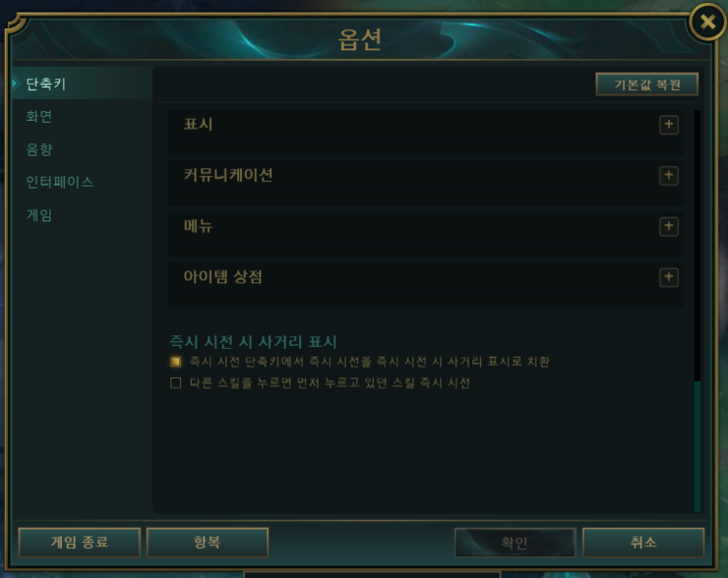Click the 기본값 복원 button
The height and width of the screenshot is (578, 728).
point(646,85)
